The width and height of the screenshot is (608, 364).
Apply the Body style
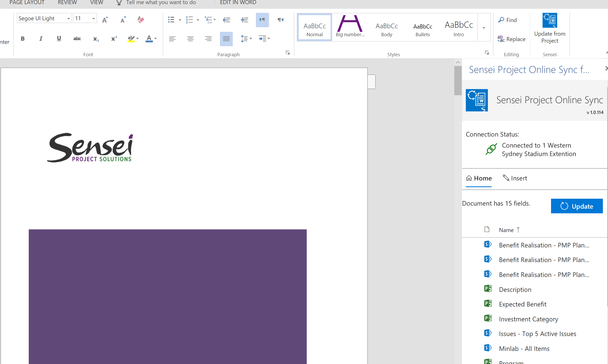[387, 27]
